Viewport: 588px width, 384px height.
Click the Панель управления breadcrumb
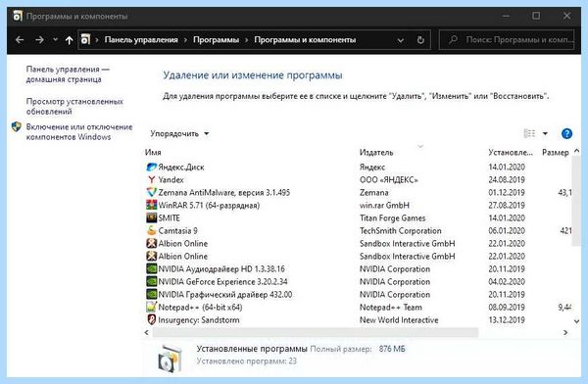(141, 40)
